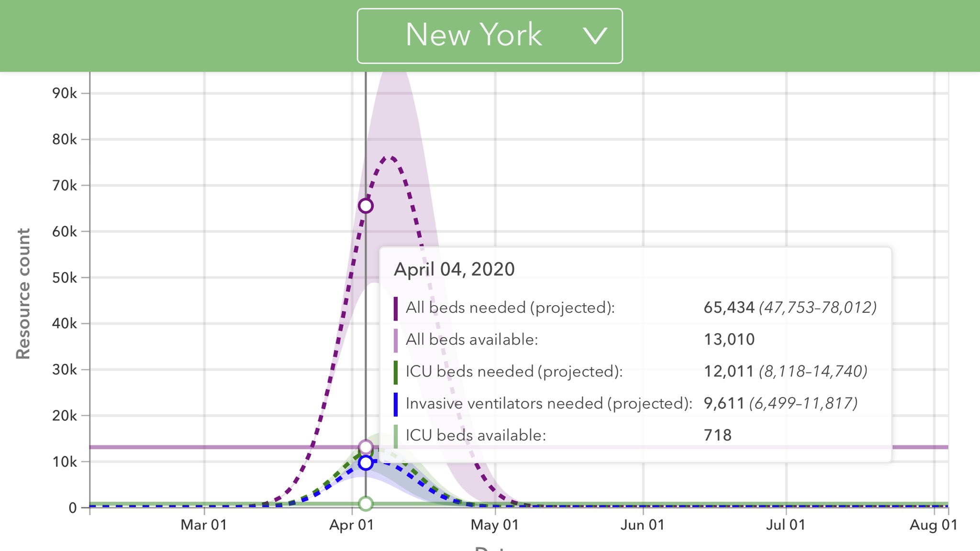This screenshot has width=980, height=551.
Task: Click the 'All beds needed (projected):' label
Action: 510,308
